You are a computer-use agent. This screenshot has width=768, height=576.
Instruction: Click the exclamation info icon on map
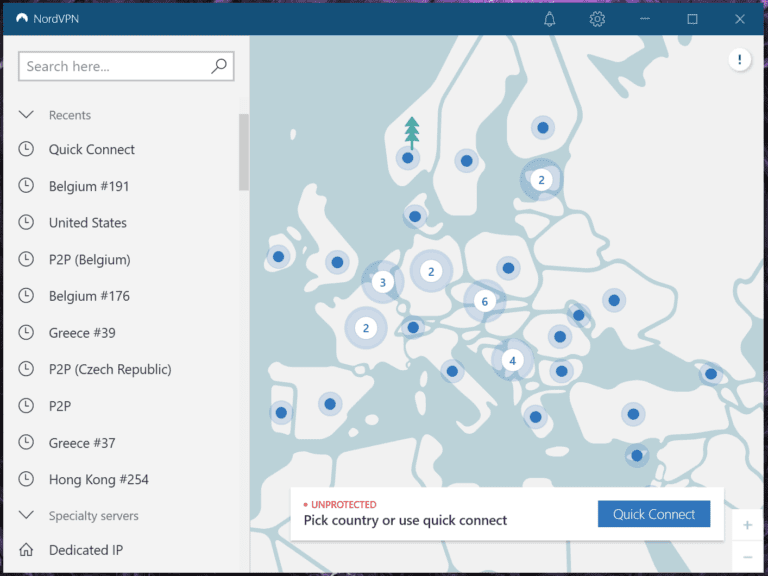coord(739,60)
